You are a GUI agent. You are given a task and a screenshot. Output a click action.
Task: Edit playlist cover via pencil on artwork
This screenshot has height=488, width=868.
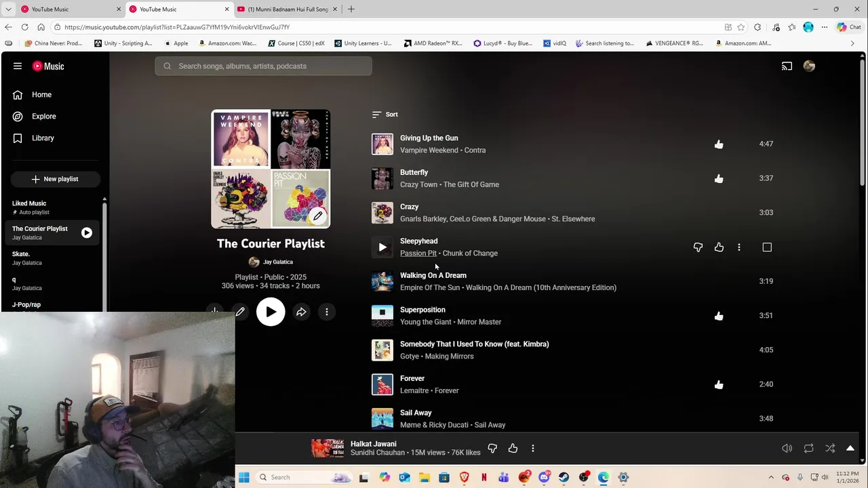[x=317, y=216]
